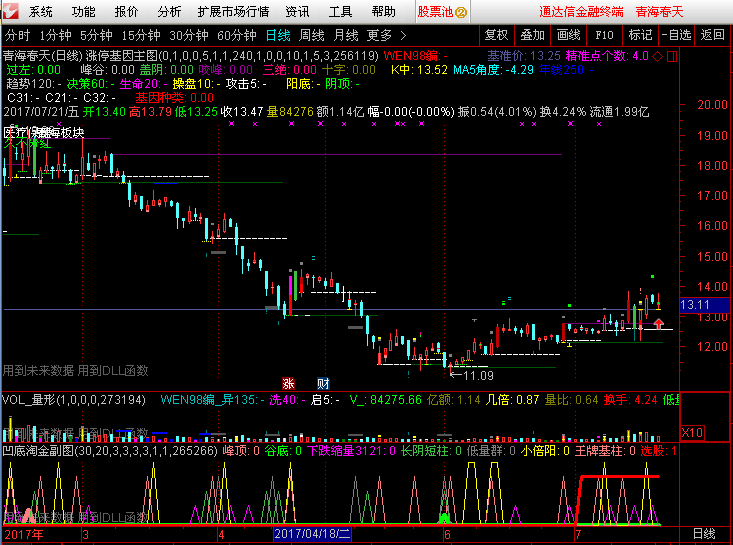Click the 王牌基柱: 0 label
733x545 pixels.
click(x=605, y=451)
